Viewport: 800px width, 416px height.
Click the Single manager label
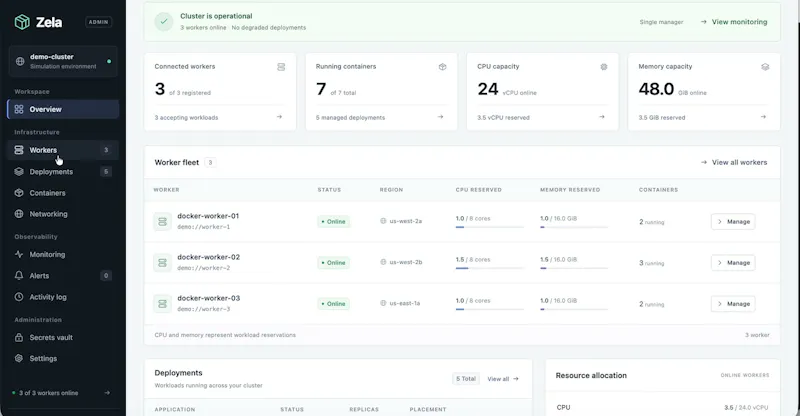tap(661, 22)
